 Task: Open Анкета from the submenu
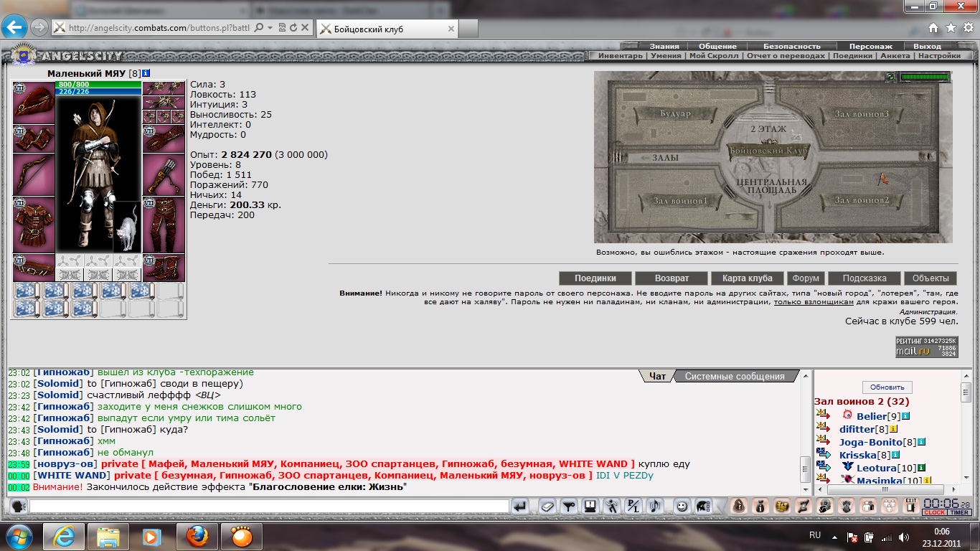click(x=895, y=56)
